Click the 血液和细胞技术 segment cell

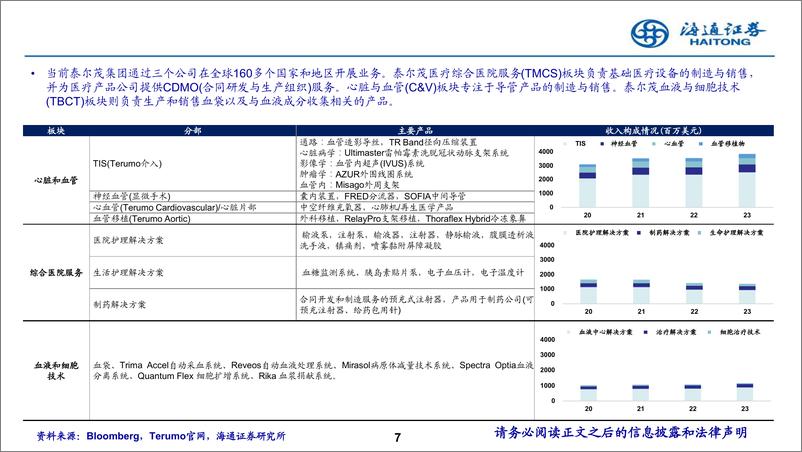click(x=56, y=371)
